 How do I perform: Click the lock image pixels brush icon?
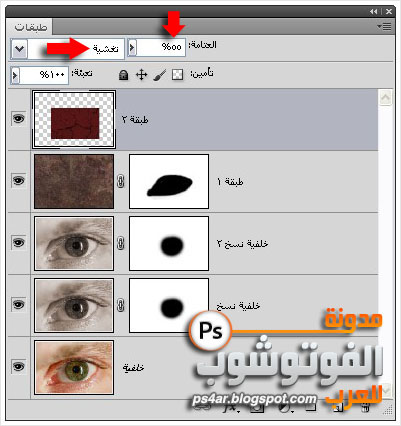(x=159, y=75)
